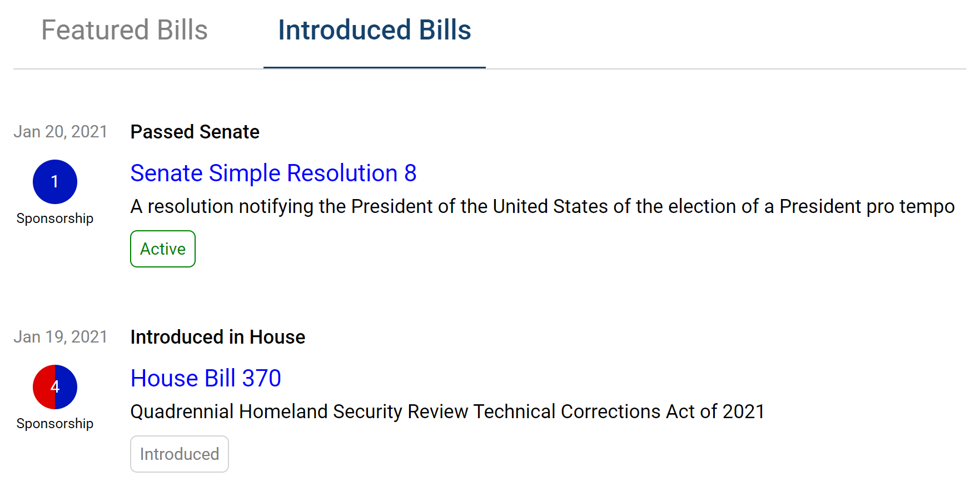Click blue half of House Bill 370 sponsorship circle
Viewport: 980px width, 486px height.
(x=68, y=387)
